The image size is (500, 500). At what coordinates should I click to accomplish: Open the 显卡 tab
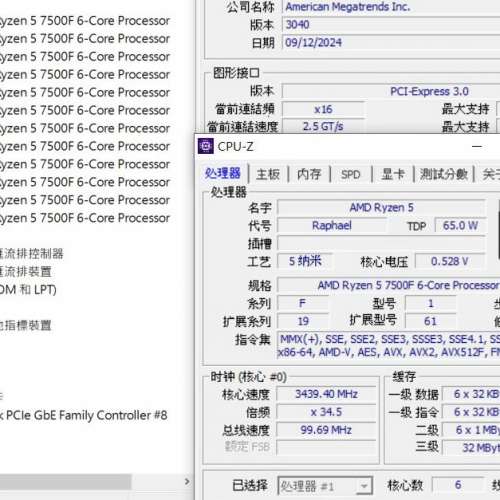click(x=393, y=174)
